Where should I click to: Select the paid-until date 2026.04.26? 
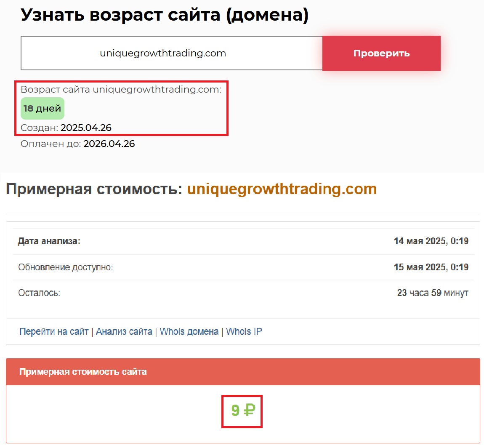[109, 144]
